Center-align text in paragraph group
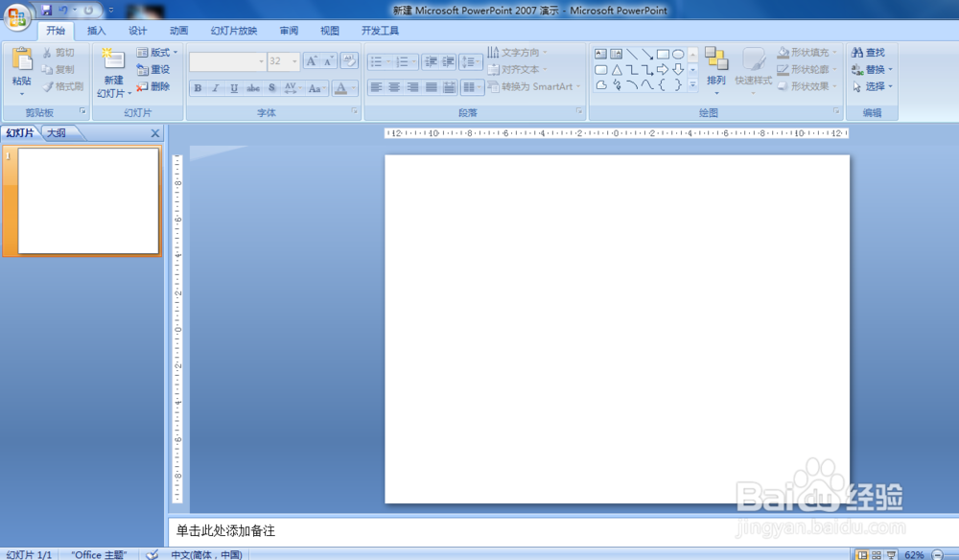Screen dimensions: 959x560 [394, 87]
